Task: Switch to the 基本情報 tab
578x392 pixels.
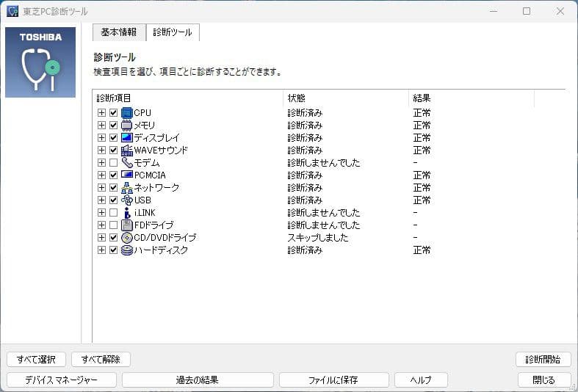Action: click(119, 32)
